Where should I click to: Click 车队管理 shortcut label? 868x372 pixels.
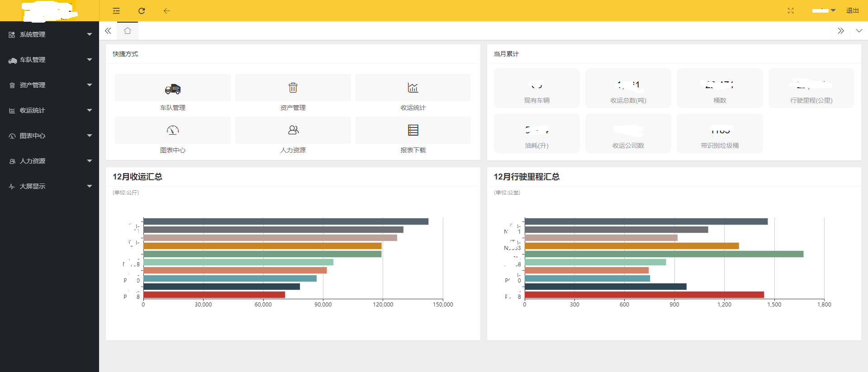point(173,108)
